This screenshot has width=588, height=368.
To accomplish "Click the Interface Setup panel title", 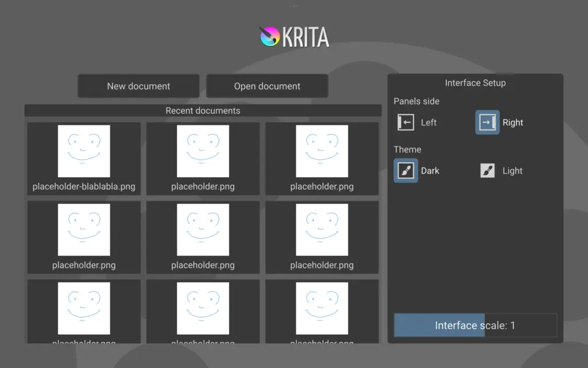I will coord(475,83).
